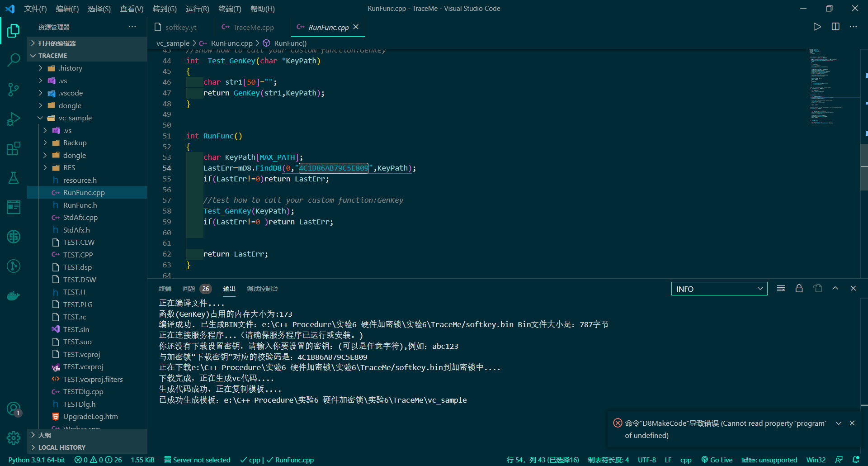This screenshot has height=466, width=868.
Task: Split the editor to the right
Action: [835, 27]
